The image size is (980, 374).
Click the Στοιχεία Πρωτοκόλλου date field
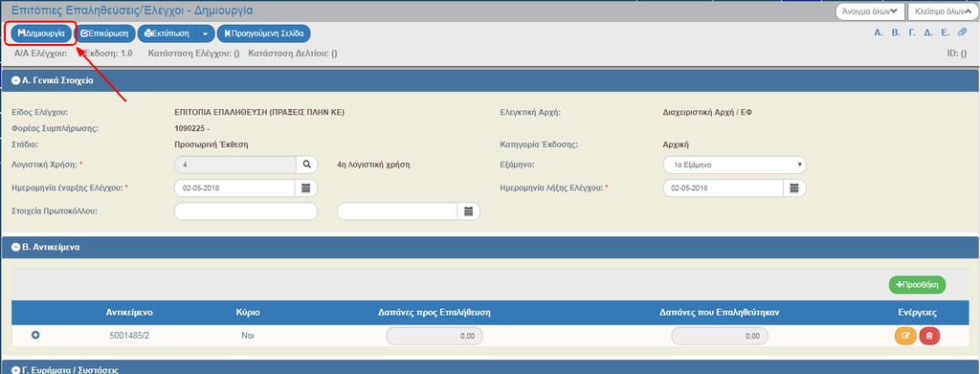(x=397, y=211)
